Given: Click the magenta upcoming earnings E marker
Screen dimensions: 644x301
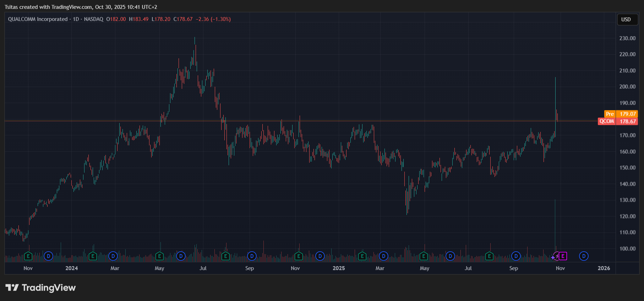Looking at the screenshot, I should (563, 256).
